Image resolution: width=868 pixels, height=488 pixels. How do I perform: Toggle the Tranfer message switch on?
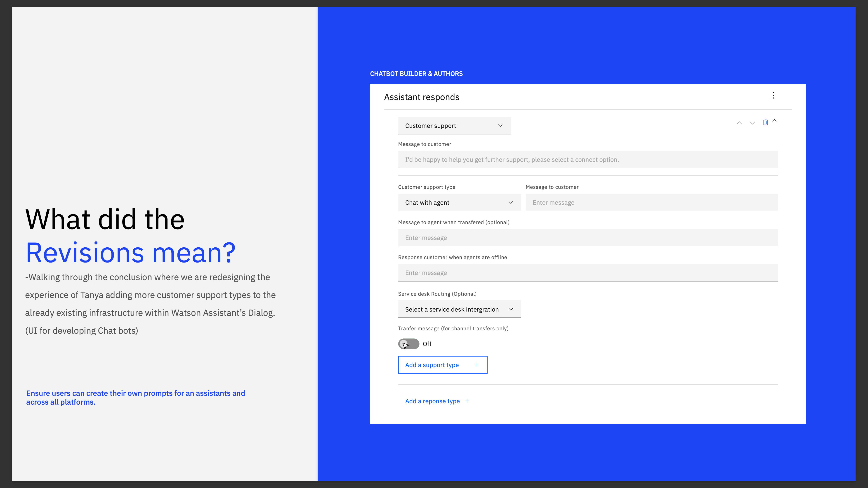pos(409,344)
